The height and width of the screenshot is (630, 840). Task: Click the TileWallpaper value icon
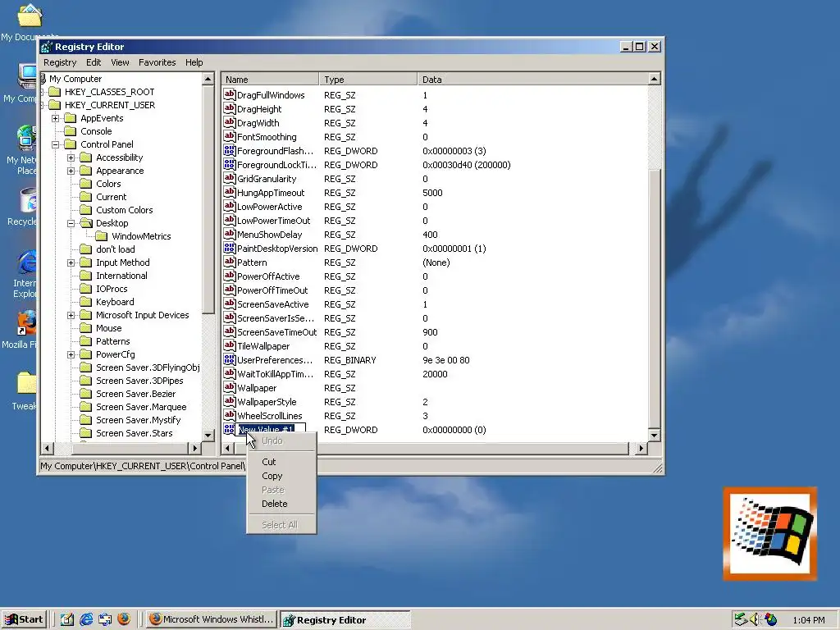[230, 345]
